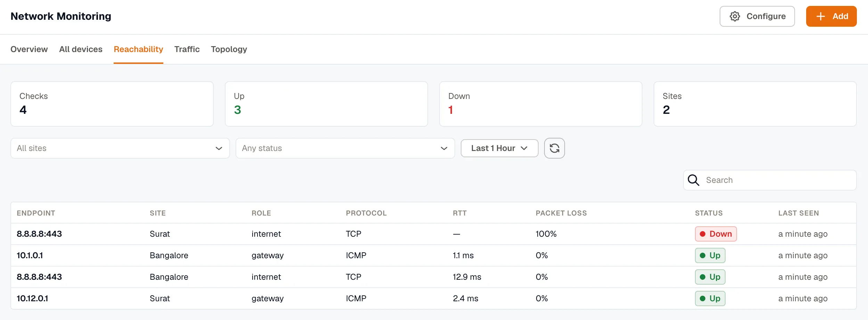Click gateway role in 10.12.0.1 row

click(x=268, y=298)
